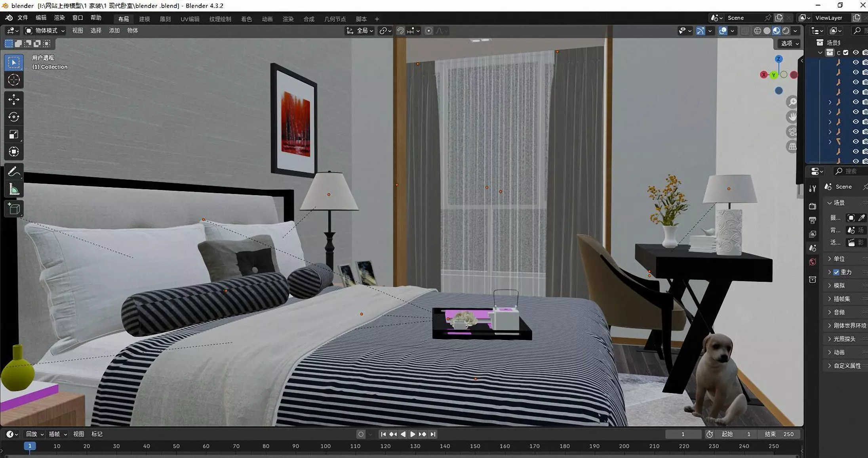Open the viewport 添加 add menu
The image size is (868, 458).
(x=114, y=31)
